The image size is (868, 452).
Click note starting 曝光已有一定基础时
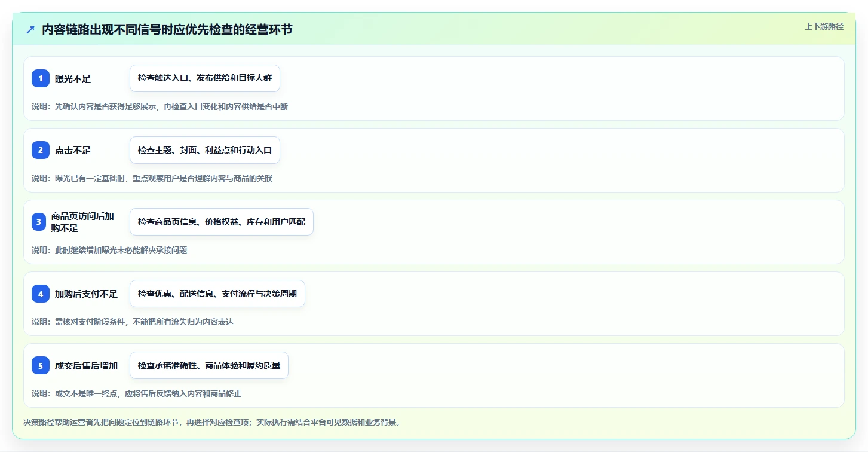pos(152,178)
